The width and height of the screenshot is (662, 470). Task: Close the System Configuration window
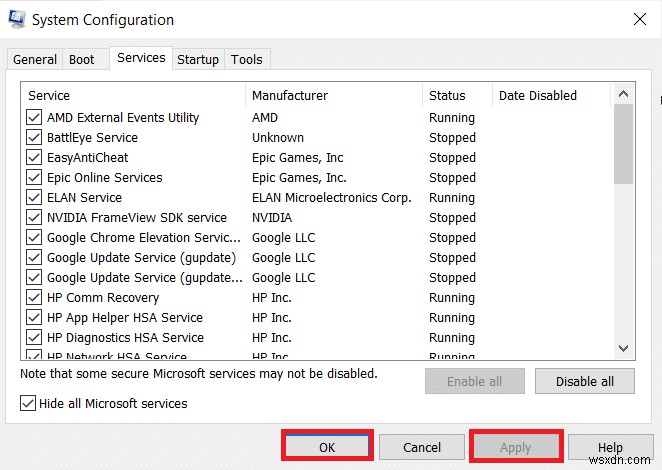pyautogui.click(x=639, y=20)
